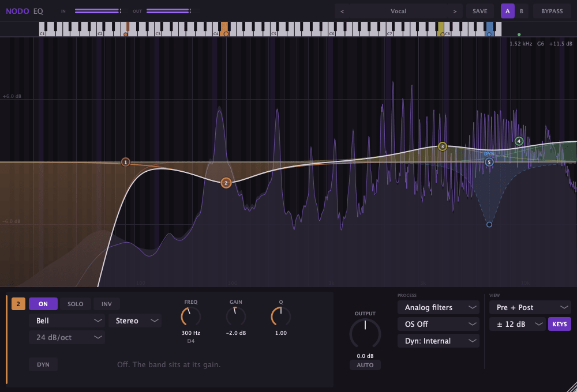
Task: Load previous preset with left arrow
Action: (342, 12)
